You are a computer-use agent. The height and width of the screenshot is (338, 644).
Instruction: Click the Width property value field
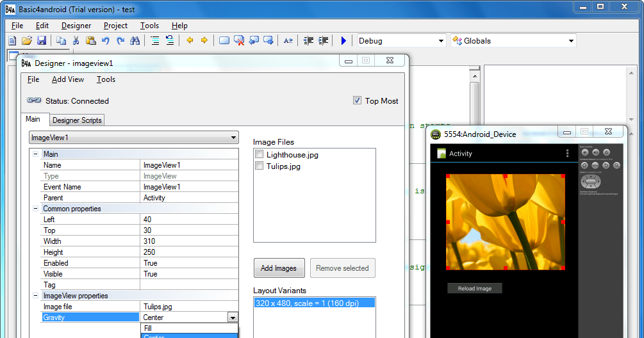pos(189,241)
